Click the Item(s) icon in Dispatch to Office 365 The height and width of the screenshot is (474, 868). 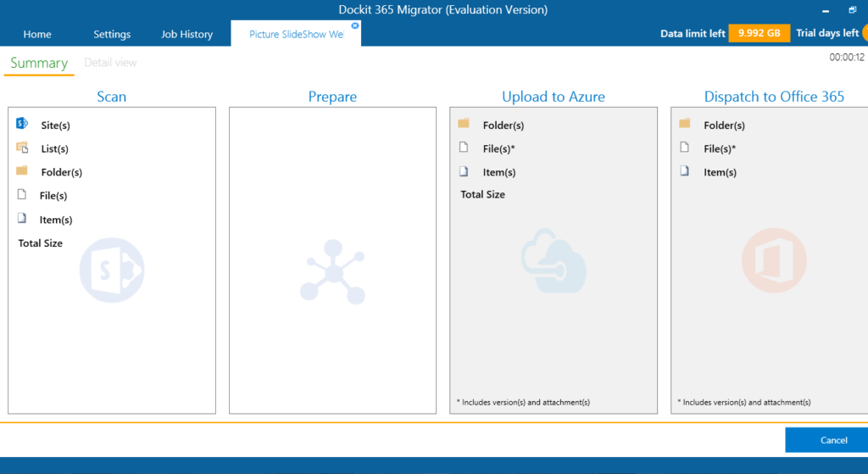[685, 171]
